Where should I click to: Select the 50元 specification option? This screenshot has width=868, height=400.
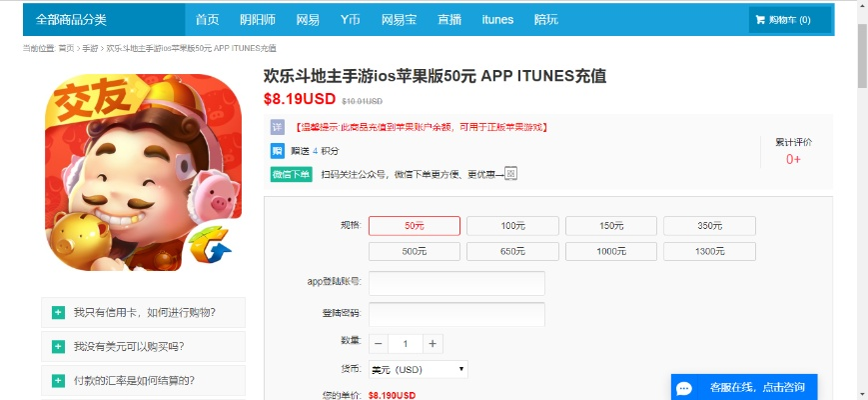click(x=415, y=226)
